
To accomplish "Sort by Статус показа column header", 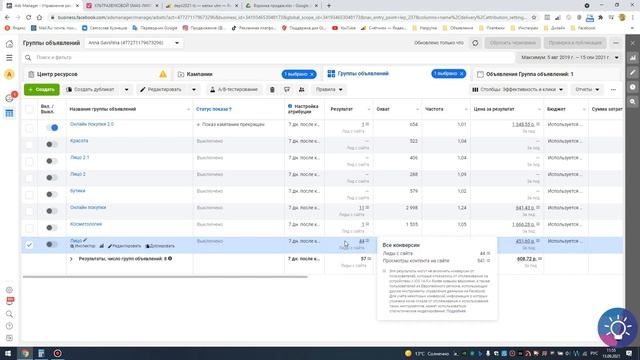I will [213, 109].
